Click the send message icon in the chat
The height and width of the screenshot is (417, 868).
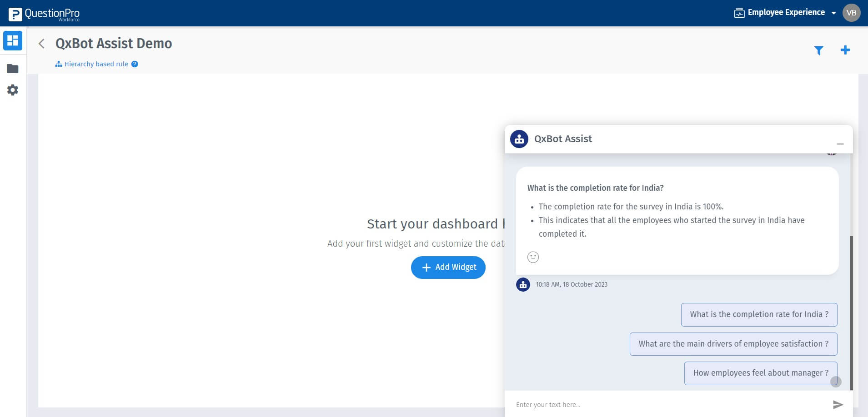(x=838, y=404)
